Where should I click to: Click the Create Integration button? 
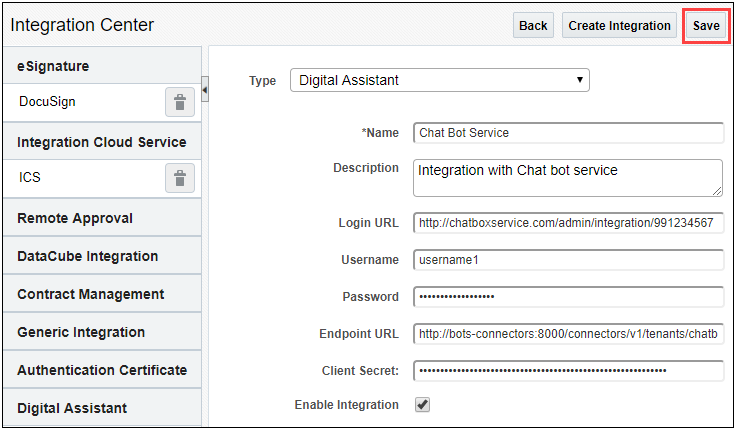pos(619,25)
